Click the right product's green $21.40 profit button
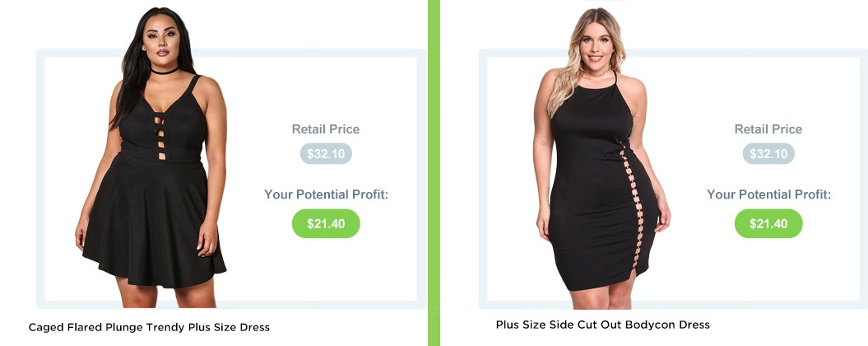The width and height of the screenshot is (868, 346). [x=768, y=223]
